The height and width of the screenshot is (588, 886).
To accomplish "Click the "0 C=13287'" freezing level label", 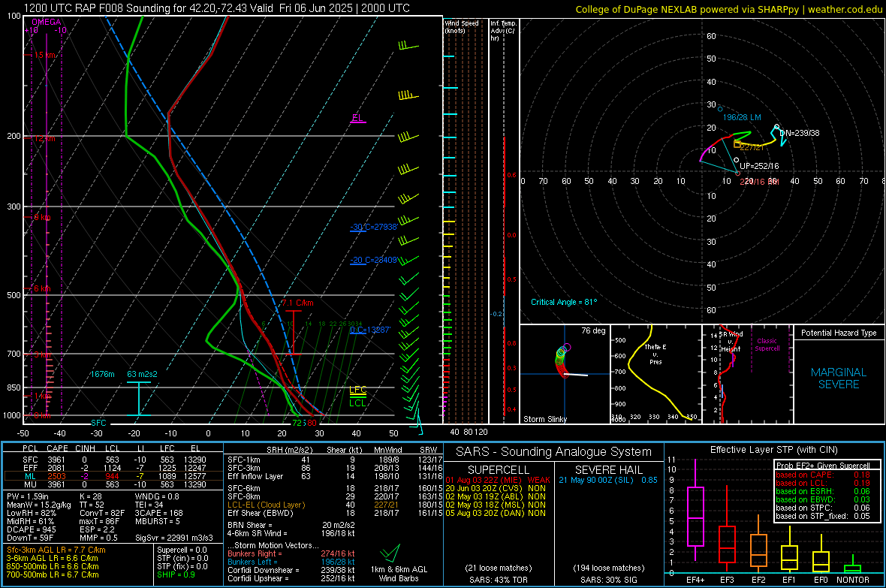I will pyautogui.click(x=370, y=330).
